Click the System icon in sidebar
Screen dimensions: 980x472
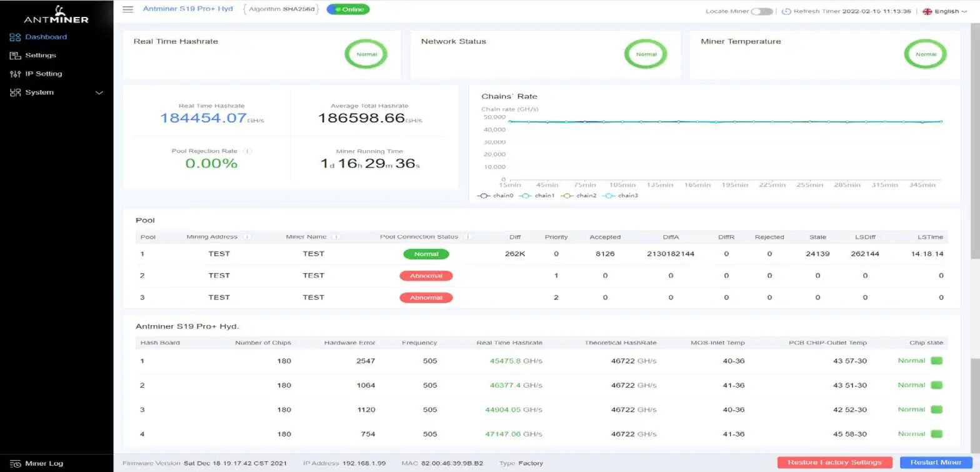(x=15, y=93)
